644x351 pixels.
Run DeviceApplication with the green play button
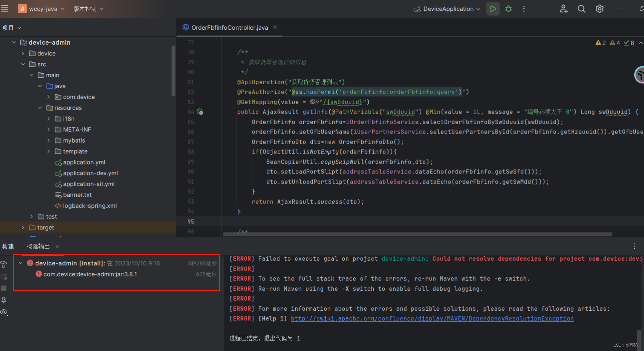493,9
